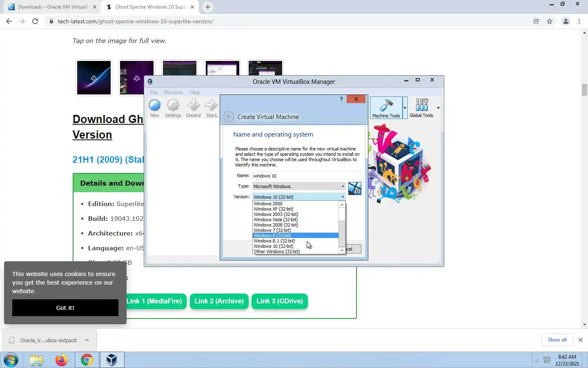Open the first screenshot thumbnail
The image size is (588, 368).
pos(94,77)
